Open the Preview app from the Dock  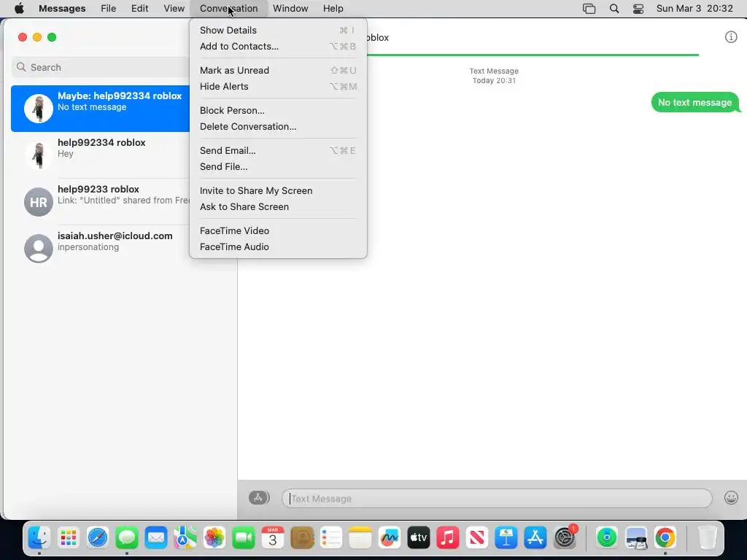(636, 538)
